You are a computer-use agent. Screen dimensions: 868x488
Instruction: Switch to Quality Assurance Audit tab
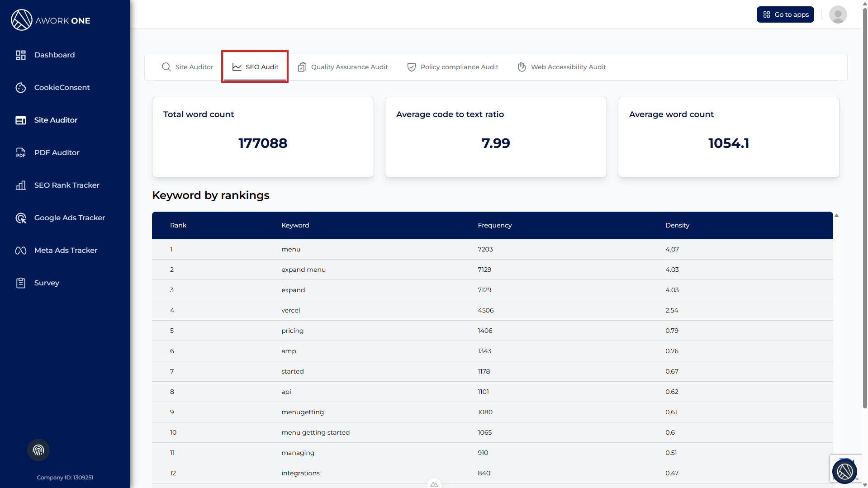tap(343, 67)
